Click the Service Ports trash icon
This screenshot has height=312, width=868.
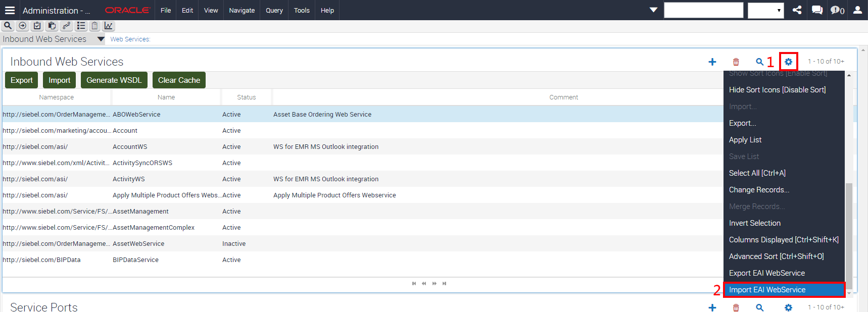click(x=736, y=307)
